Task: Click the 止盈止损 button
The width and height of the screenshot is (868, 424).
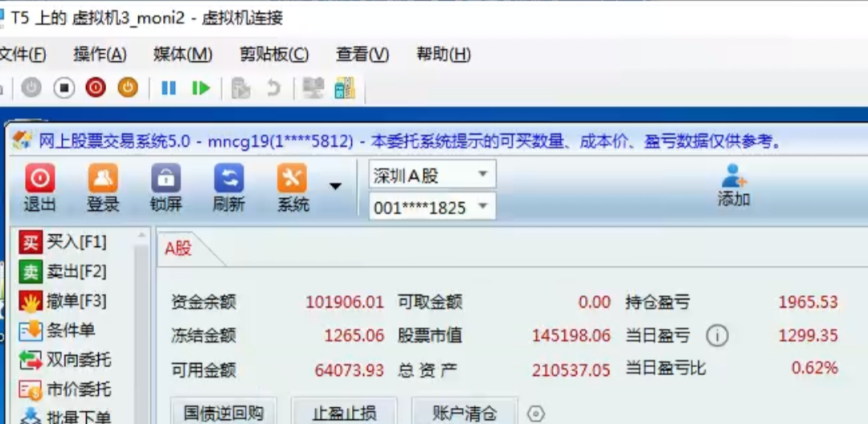Action: pyautogui.click(x=344, y=412)
